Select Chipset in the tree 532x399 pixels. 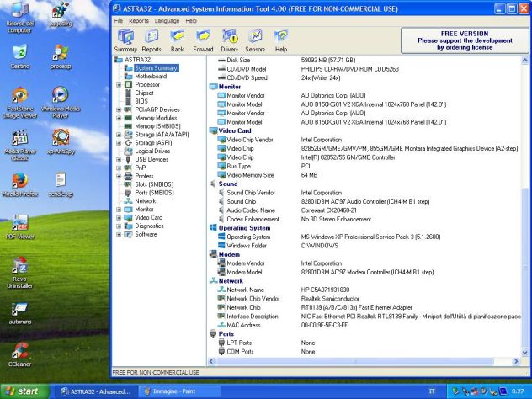[x=144, y=93]
